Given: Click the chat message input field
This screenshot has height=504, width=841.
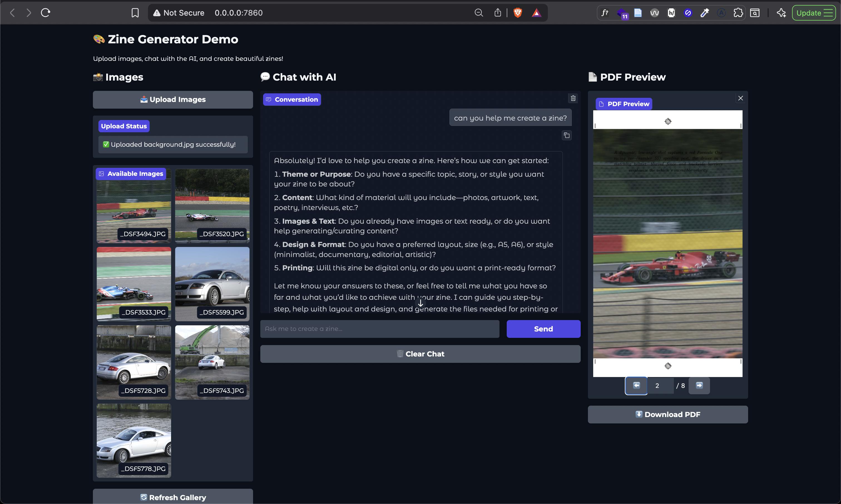Looking at the screenshot, I should click(379, 329).
